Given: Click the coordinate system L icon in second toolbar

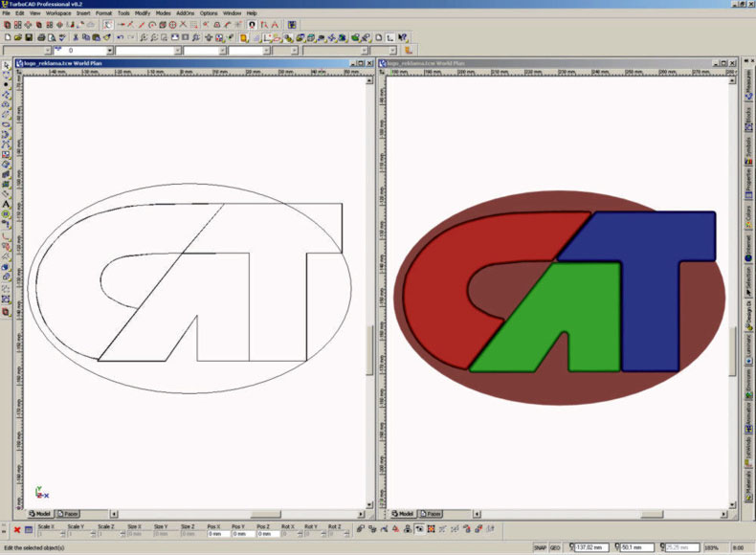Looking at the screenshot, I should coord(390,37).
